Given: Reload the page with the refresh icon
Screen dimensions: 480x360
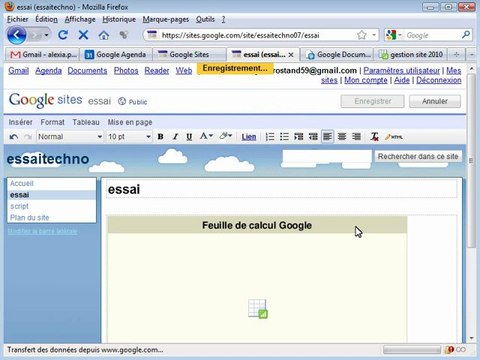Looking at the screenshot, I should pos(63,35).
